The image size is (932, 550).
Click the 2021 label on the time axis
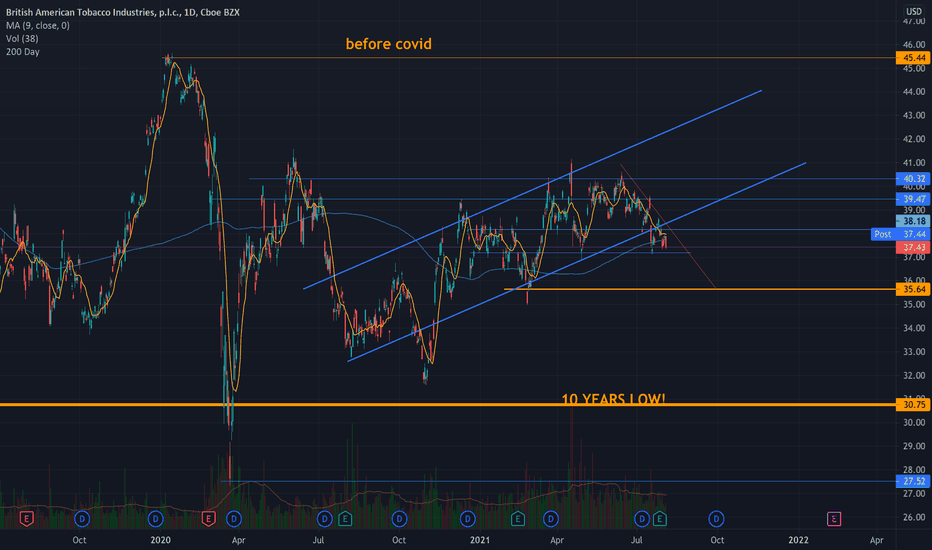coord(480,540)
